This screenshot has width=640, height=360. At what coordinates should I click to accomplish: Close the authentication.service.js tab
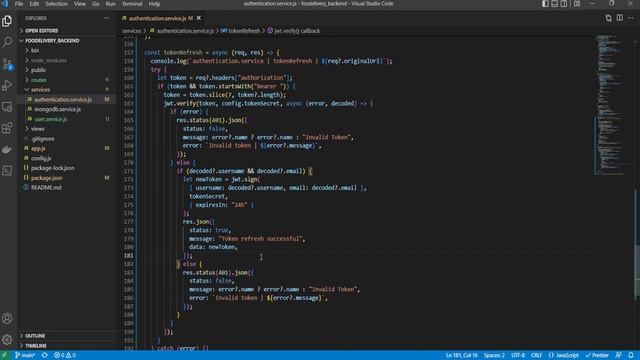pyautogui.click(x=199, y=18)
